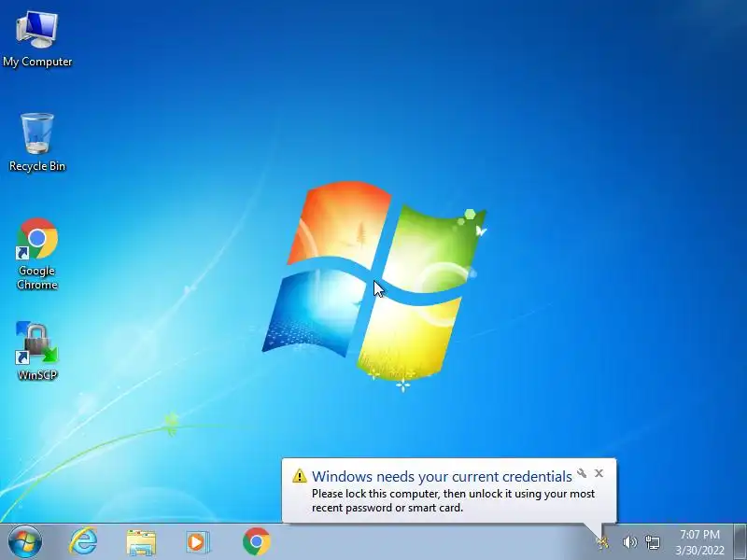The width and height of the screenshot is (747, 560).
Task: Select the WinSCP desktop shortcut
Action: 37,351
